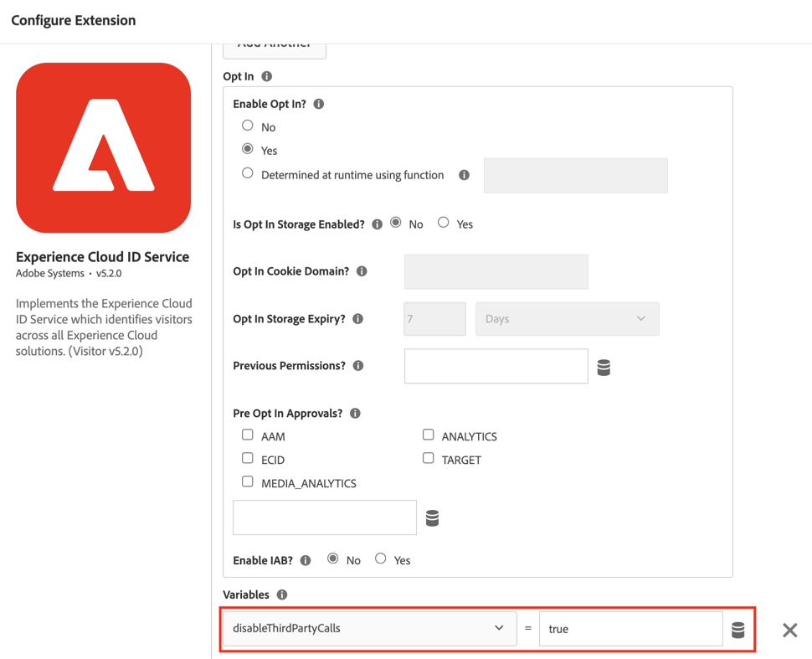Check the AAM approval checkbox
This screenshot has width=812, height=659.
(x=248, y=435)
